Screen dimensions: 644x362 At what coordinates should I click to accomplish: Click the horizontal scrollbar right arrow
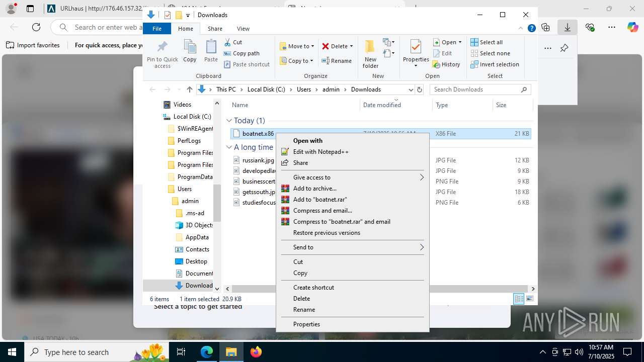click(533, 289)
